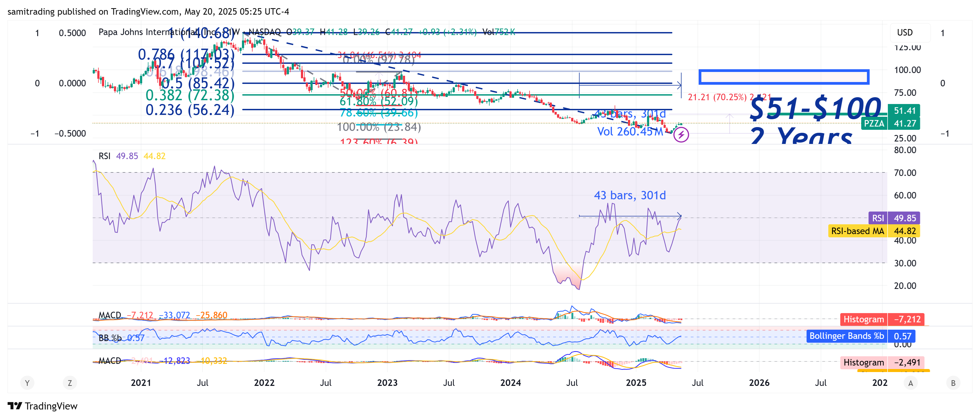Click the 80.00 value on the RSI scale

pos(905,150)
